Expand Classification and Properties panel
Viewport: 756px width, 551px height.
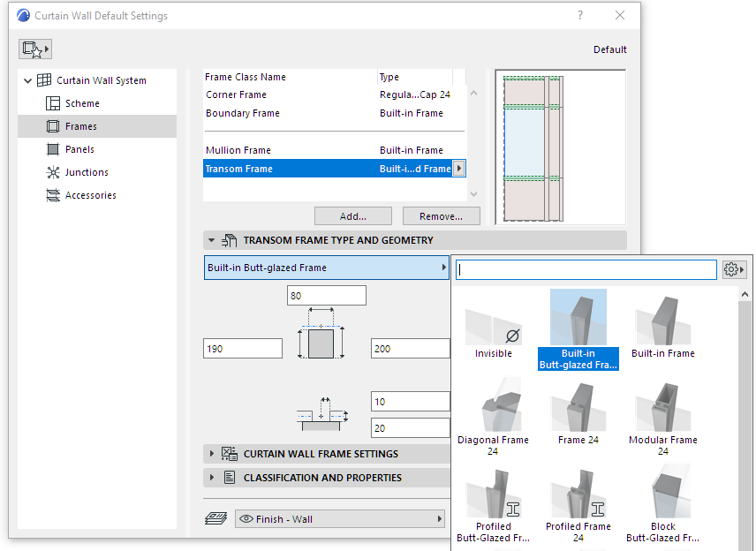(322, 478)
